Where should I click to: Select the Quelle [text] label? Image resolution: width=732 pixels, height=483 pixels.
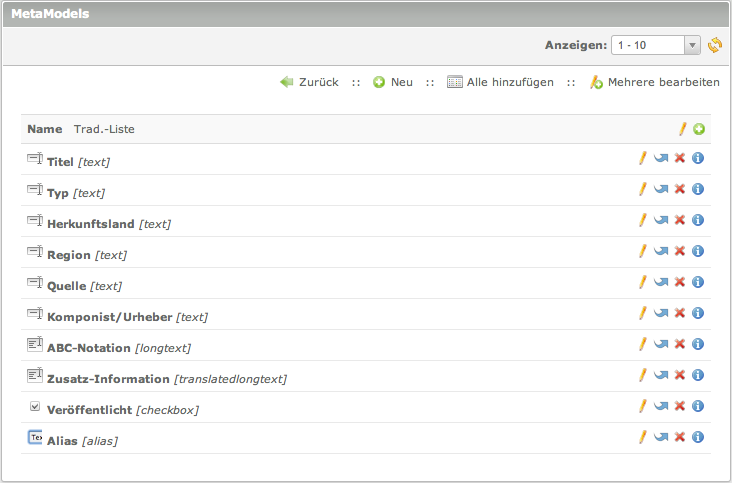84,286
